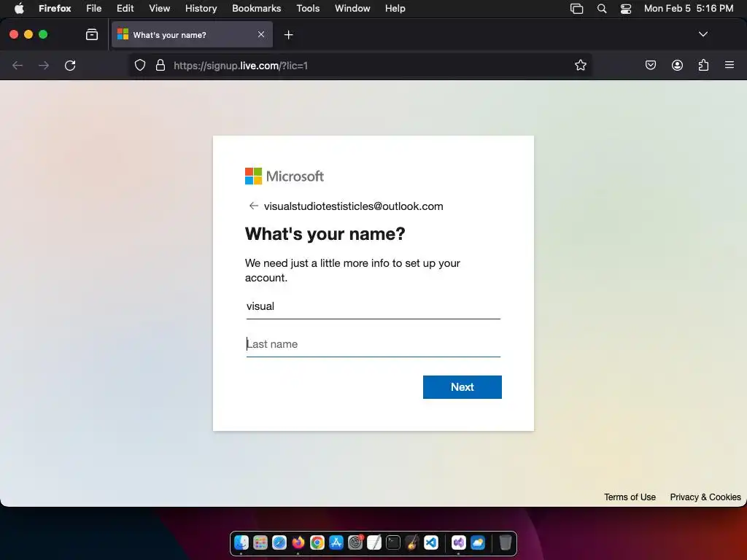Open the Firefox menu in the menu bar

pyautogui.click(x=55, y=8)
